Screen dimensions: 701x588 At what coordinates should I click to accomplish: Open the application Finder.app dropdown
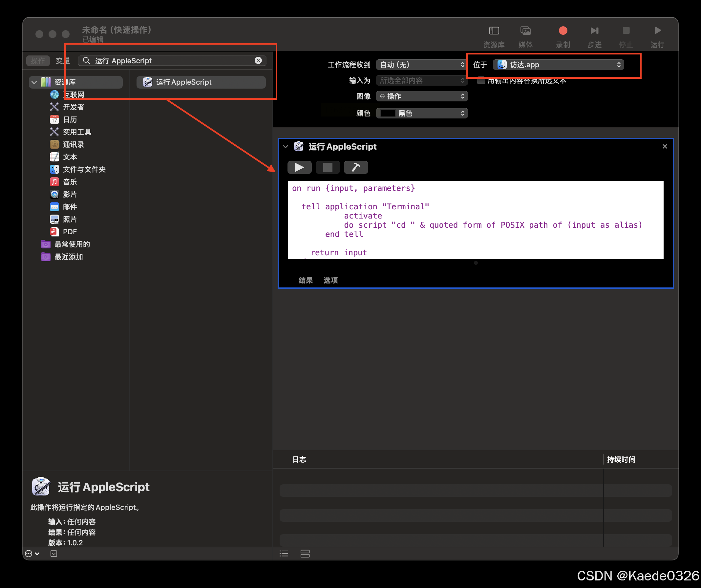coord(558,65)
